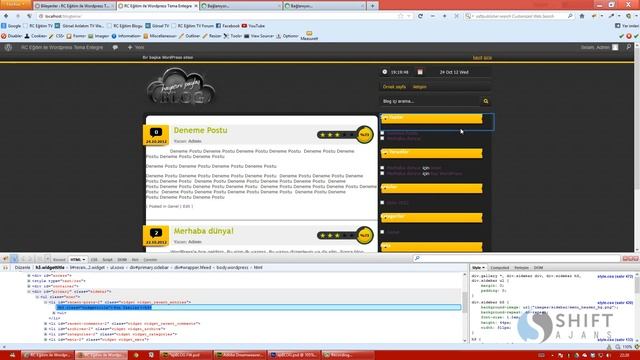The image size is (640, 360).
Task: Click the comment count badge on Deneme Postu
Action: [x=156, y=132]
